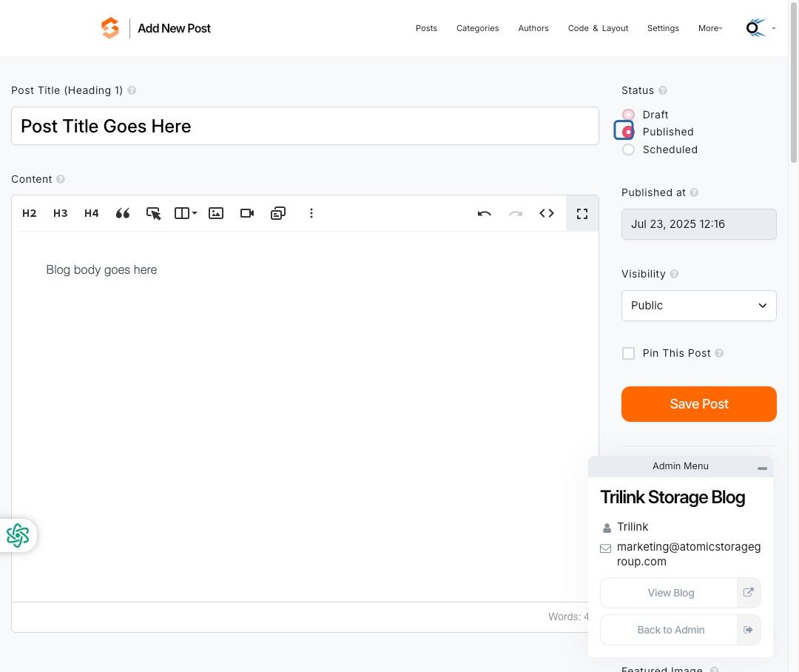Undo the last edit
Viewport: 799px width, 672px height.
(485, 213)
